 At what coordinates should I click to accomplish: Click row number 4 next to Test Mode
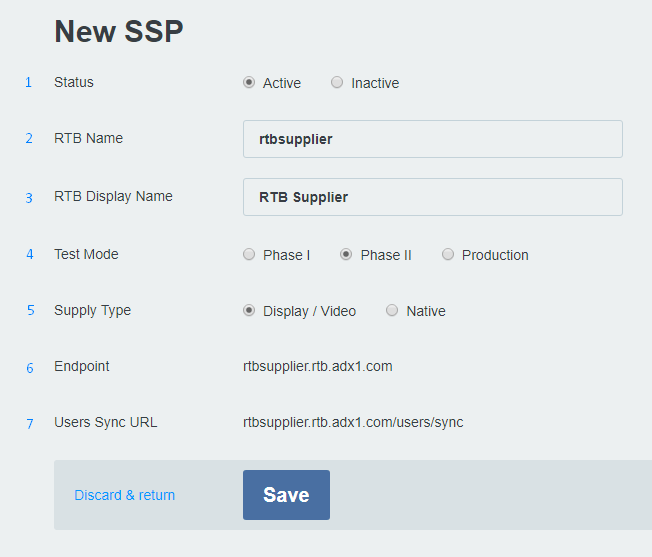point(29,255)
